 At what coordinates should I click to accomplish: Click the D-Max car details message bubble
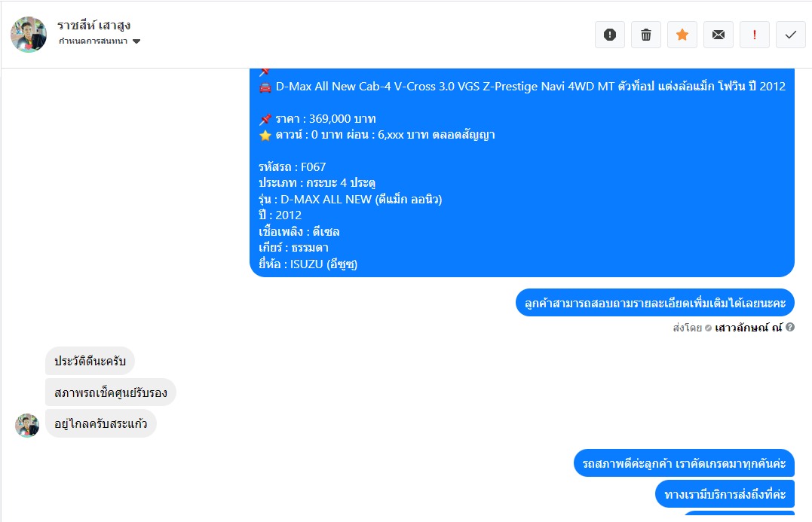522,172
